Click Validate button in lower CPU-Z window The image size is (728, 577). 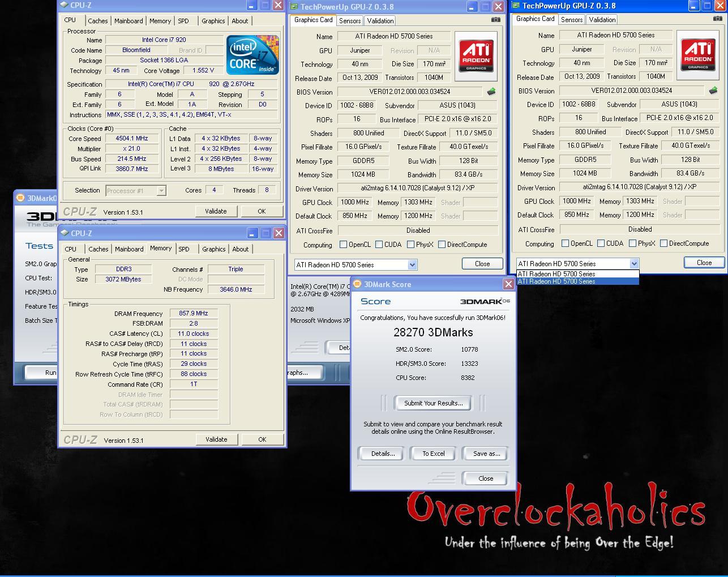click(x=216, y=439)
